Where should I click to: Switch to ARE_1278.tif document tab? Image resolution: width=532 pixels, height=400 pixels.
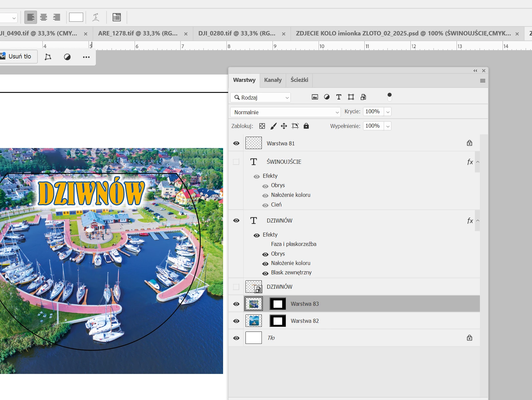tap(138, 33)
